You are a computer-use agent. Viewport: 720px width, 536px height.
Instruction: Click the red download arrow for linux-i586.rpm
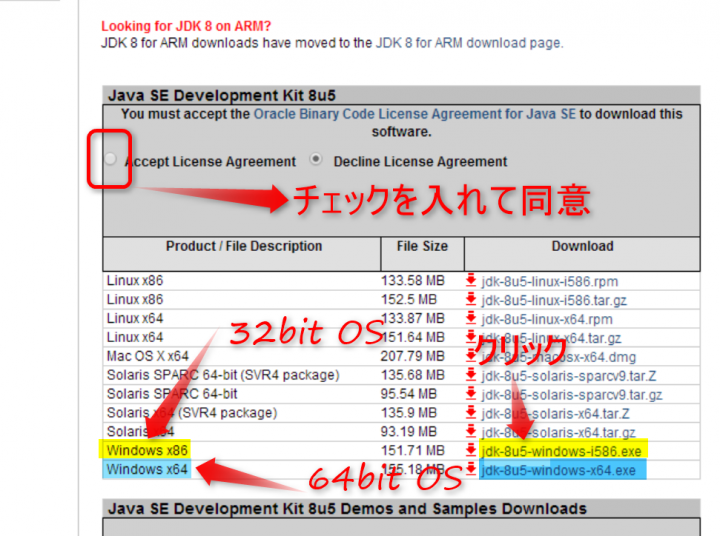(471, 280)
